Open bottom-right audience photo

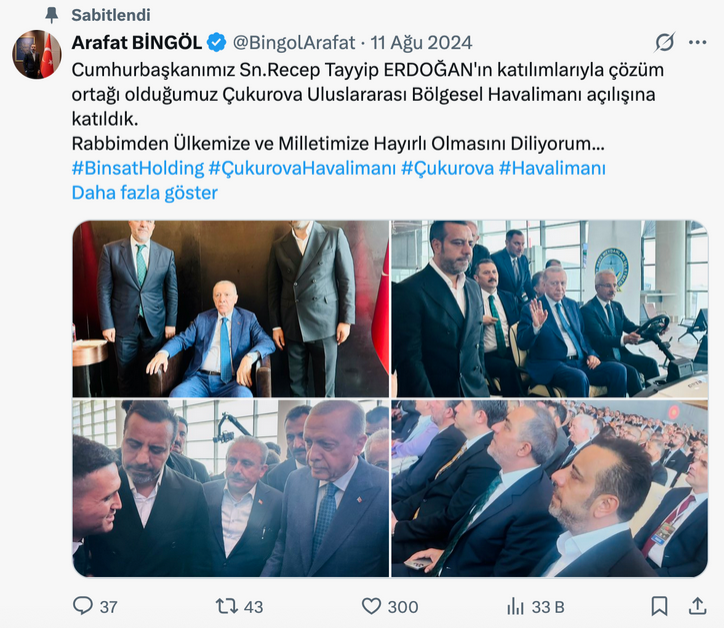pos(549,489)
